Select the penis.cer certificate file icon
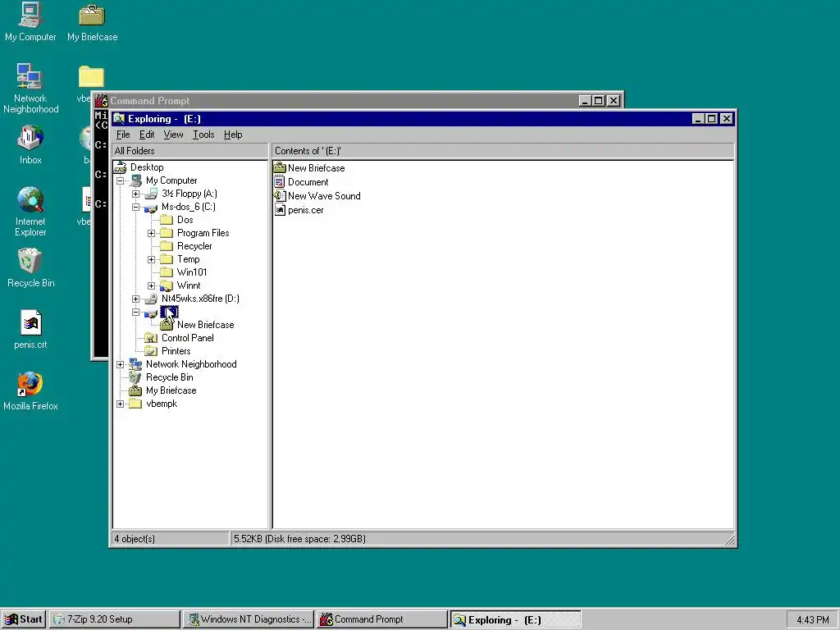Image resolution: width=840 pixels, height=630 pixels. tap(280, 209)
